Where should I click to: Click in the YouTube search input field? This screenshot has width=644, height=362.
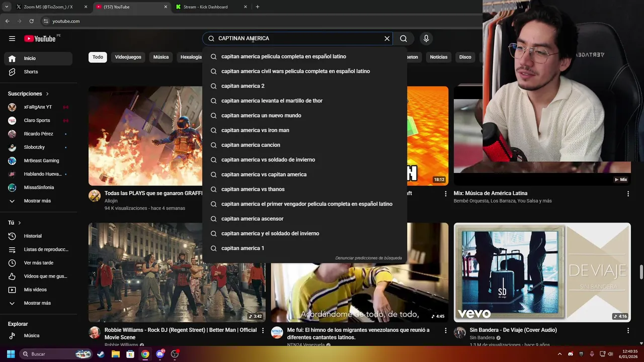coord(297,39)
